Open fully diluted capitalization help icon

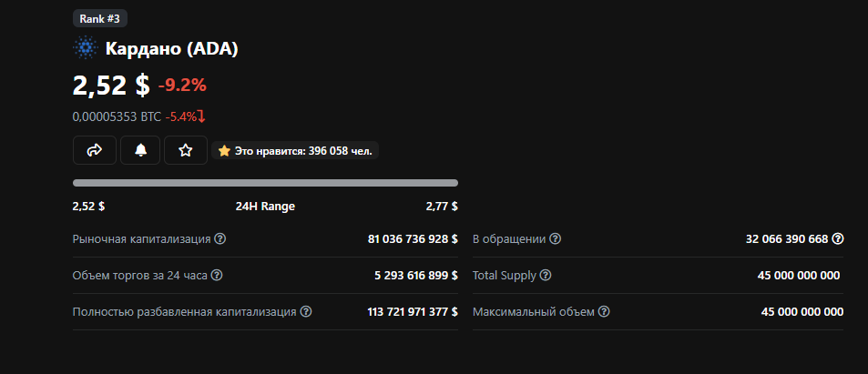306,312
